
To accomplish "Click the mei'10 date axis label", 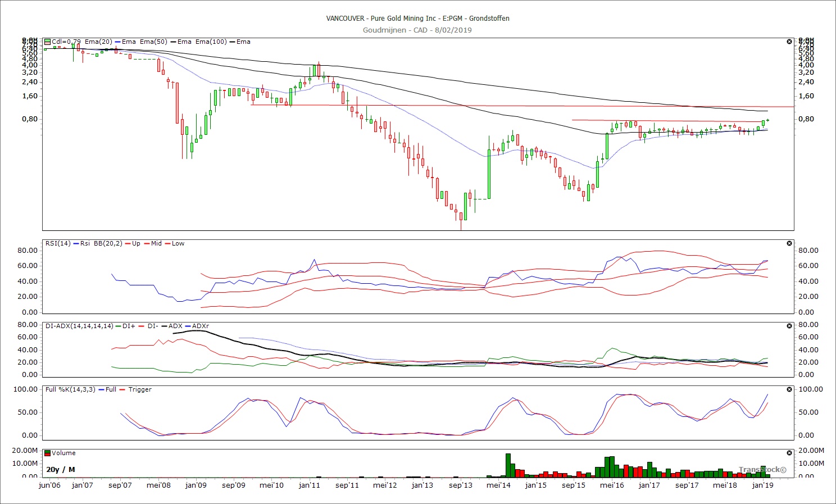I will click(x=272, y=485).
